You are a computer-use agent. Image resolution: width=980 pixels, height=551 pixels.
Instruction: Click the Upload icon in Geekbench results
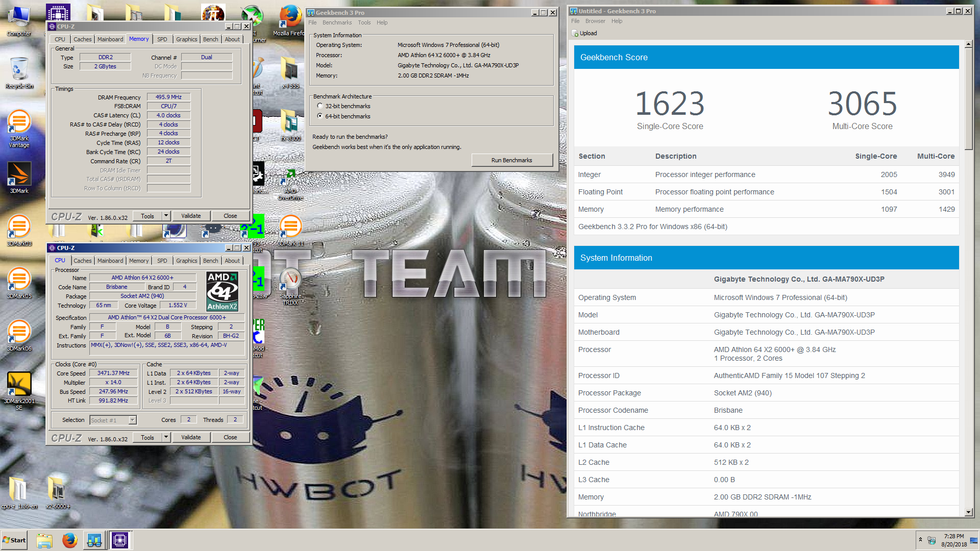pyautogui.click(x=575, y=33)
